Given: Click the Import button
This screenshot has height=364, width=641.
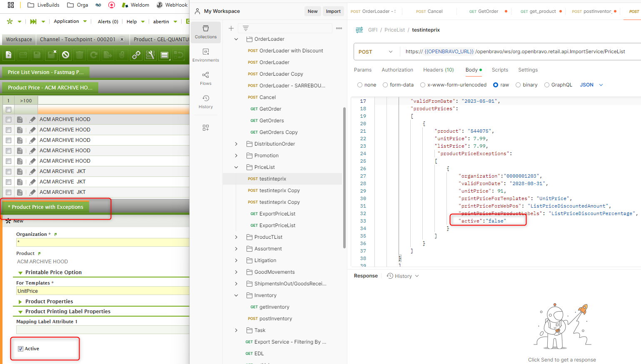Looking at the screenshot, I should tap(333, 11).
